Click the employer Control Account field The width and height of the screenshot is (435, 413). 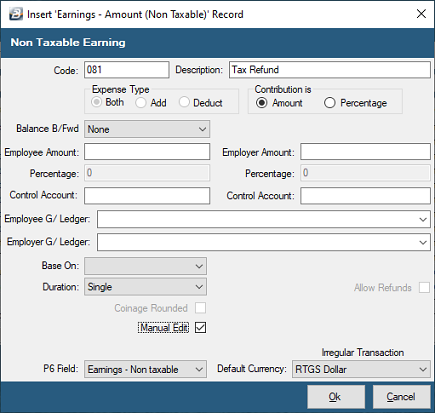pos(365,195)
